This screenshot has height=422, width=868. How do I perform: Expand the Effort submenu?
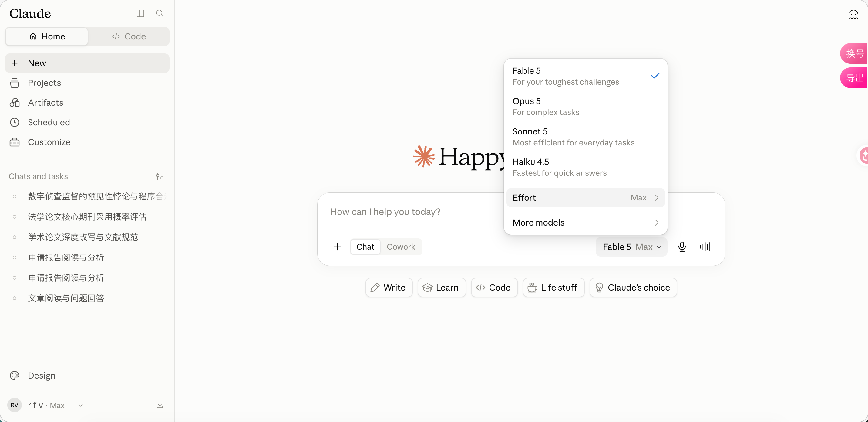(x=585, y=198)
